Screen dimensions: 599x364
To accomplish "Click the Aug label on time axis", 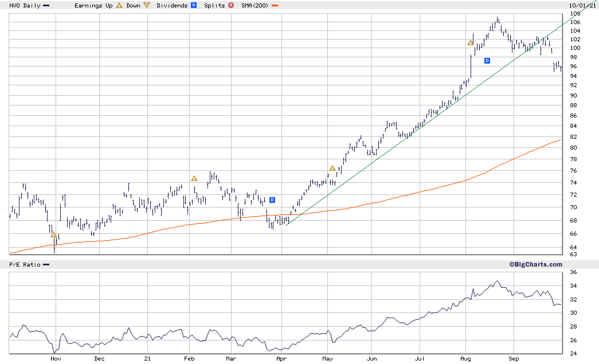I will (x=465, y=359).
